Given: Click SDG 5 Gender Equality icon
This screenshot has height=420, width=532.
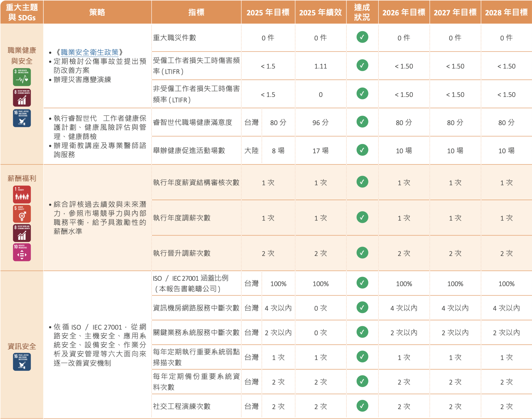Looking at the screenshot, I should 22,214.
